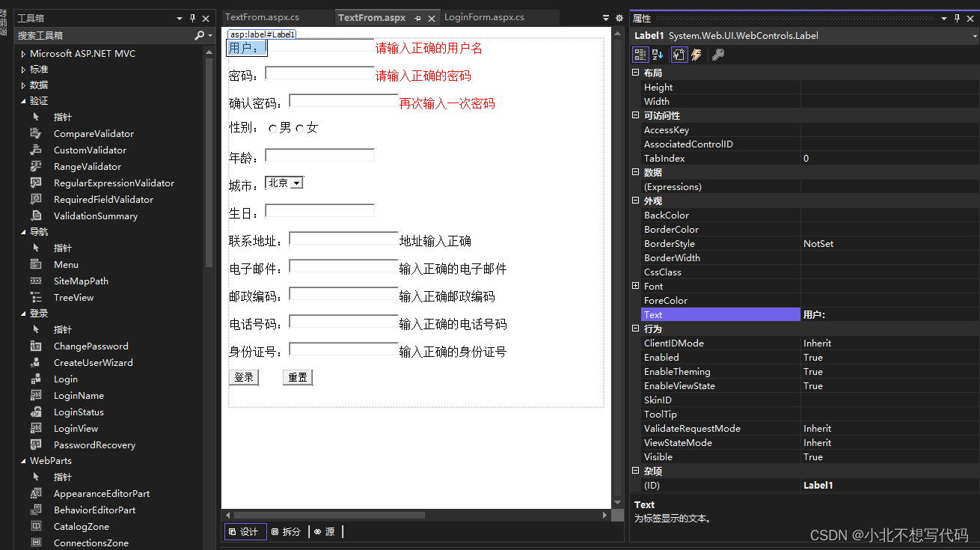Image resolution: width=980 pixels, height=550 pixels.
Task: Click the 重置 reset button
Action: pyautogui.click(x=297, y=377)
